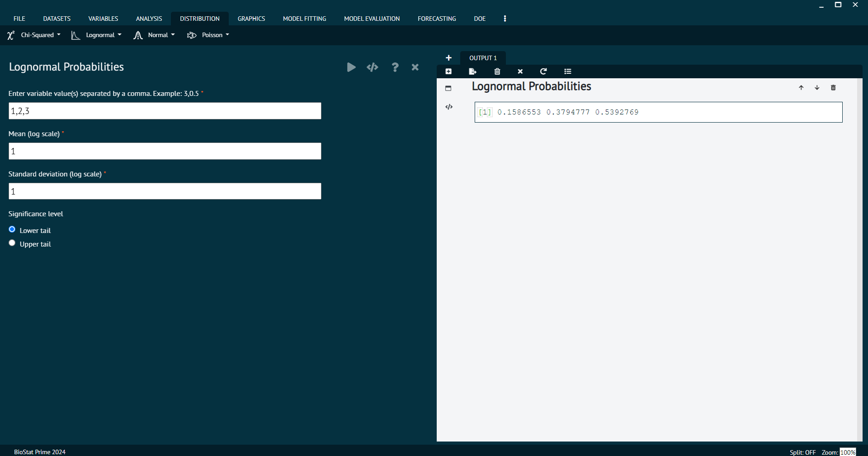Screen dimensions: 868x456
Task: Click the output pane vertical scrollbar
Action: pyautogui.click(x=859, y=260)
